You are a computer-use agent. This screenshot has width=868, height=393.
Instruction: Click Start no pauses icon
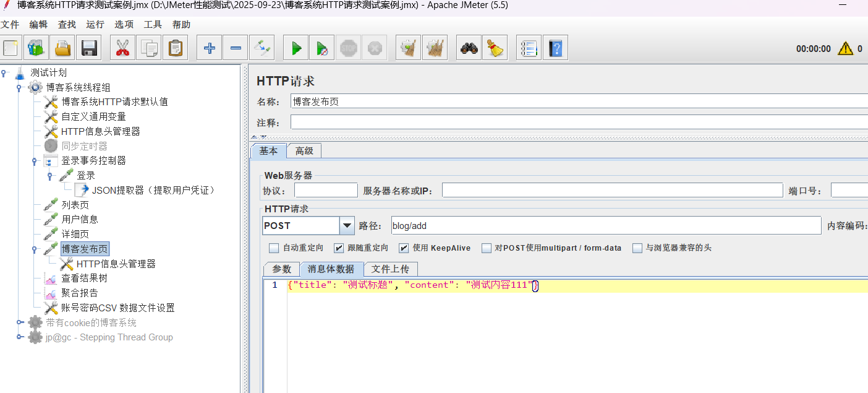[x=322, y=48]
